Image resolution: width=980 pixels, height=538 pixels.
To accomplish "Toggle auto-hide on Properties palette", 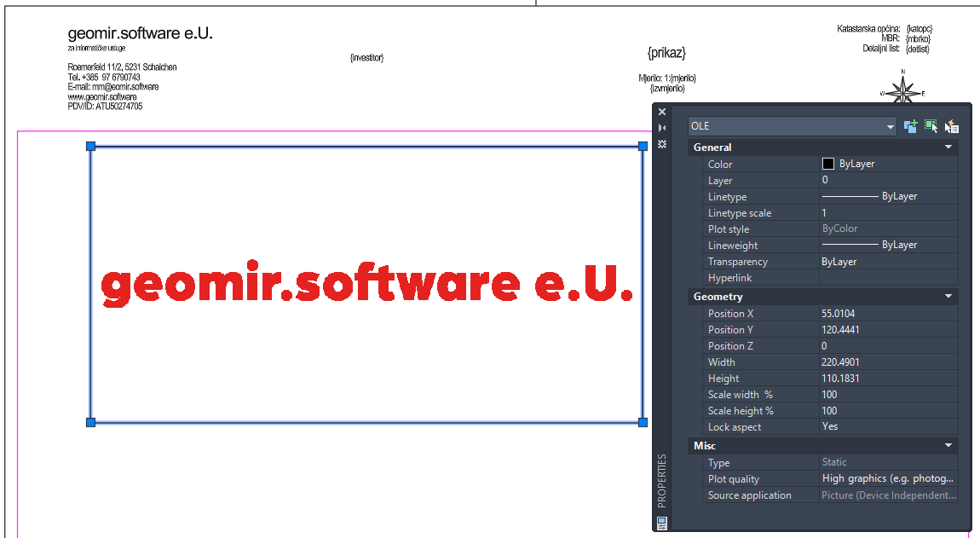I will (x=662, y=128).
